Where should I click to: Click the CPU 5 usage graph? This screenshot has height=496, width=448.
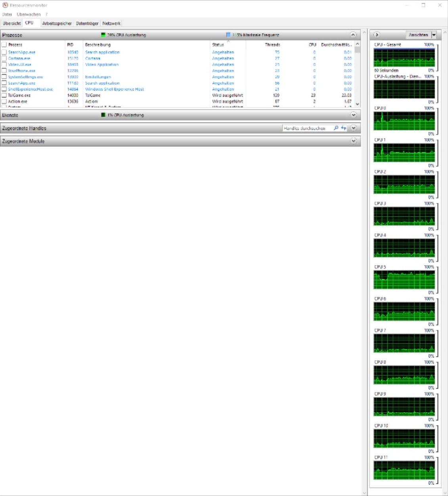[404, 280]
